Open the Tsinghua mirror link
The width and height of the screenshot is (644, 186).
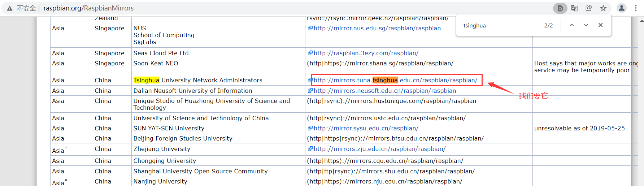395,80
